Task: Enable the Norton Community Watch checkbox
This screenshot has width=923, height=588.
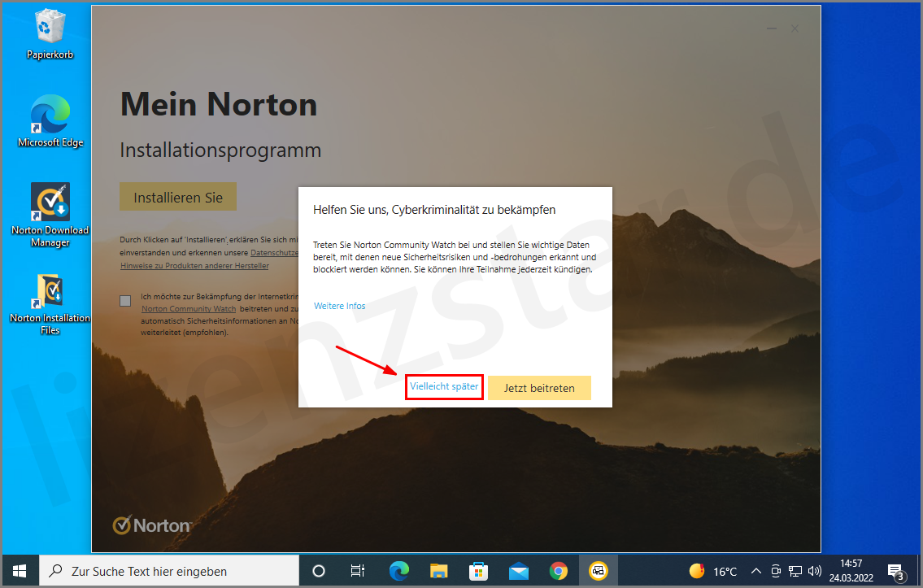Action: point(125,300)
